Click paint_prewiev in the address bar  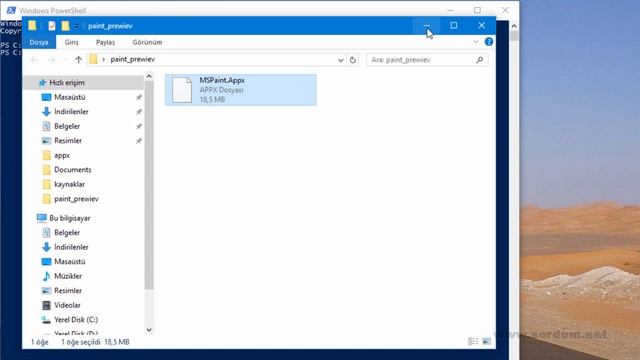click(x=133, y=59)
